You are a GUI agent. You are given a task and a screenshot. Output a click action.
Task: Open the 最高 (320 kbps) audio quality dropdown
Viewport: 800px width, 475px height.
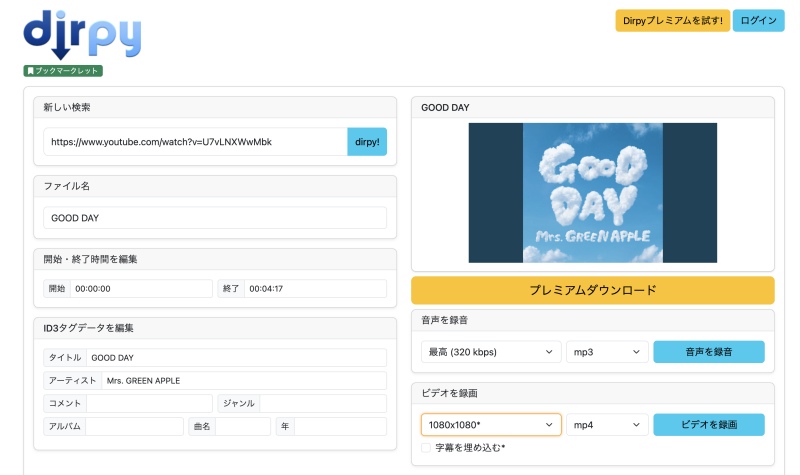coord(491,352)
